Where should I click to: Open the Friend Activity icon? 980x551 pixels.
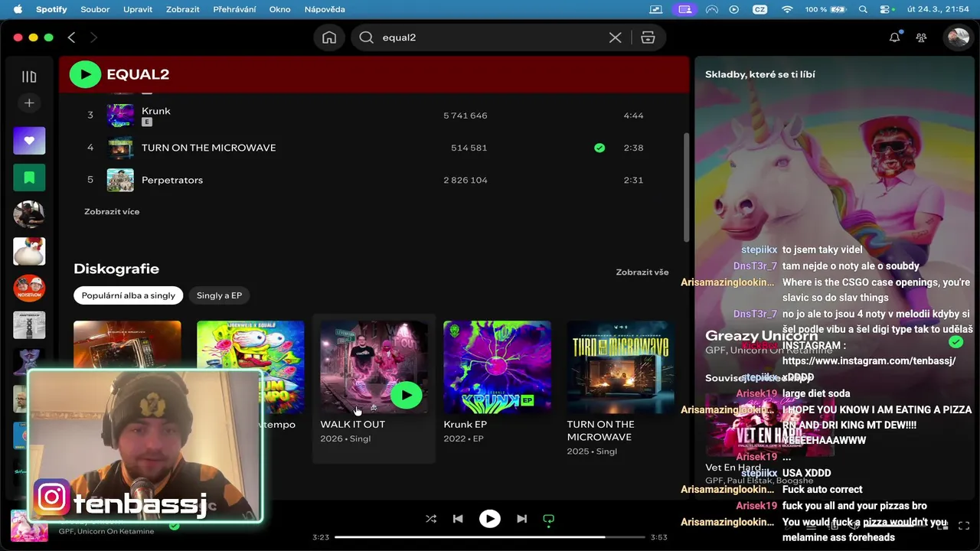tap(921, 37)
